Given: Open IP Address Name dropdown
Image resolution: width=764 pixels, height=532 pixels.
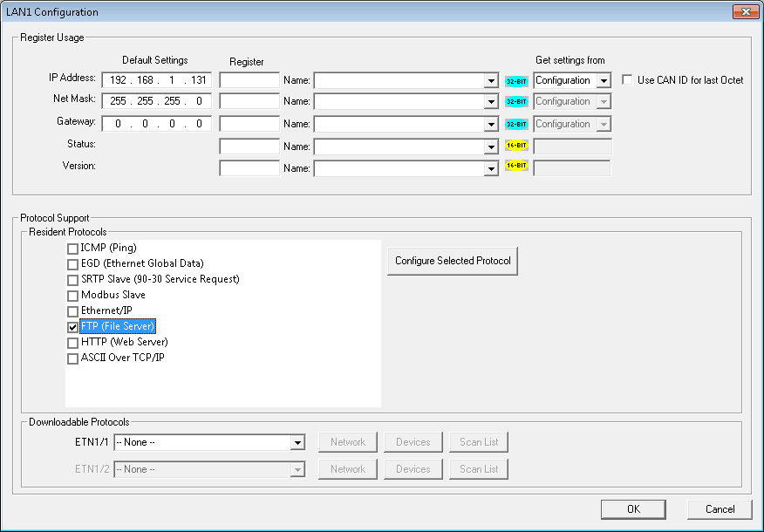Looking at the screenshot, I should 491,81.
